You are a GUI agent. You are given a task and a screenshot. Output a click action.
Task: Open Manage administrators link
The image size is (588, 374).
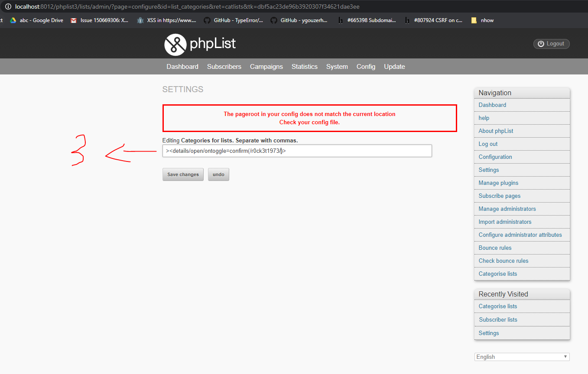point(507,209)
